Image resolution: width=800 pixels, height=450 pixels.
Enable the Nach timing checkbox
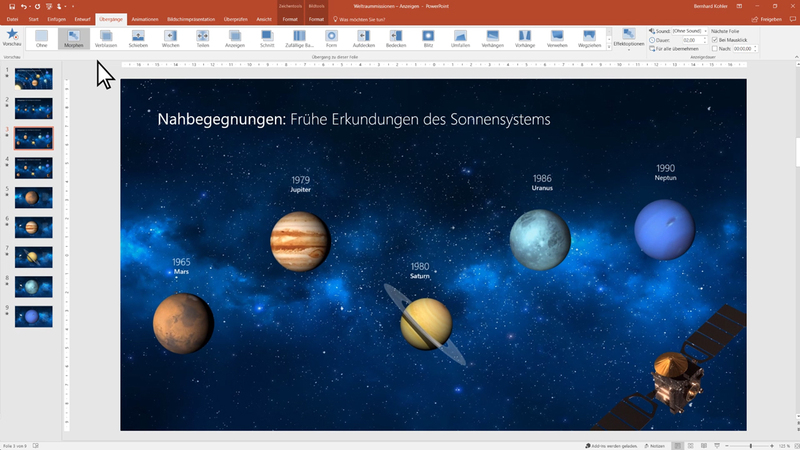pos(715,49)
